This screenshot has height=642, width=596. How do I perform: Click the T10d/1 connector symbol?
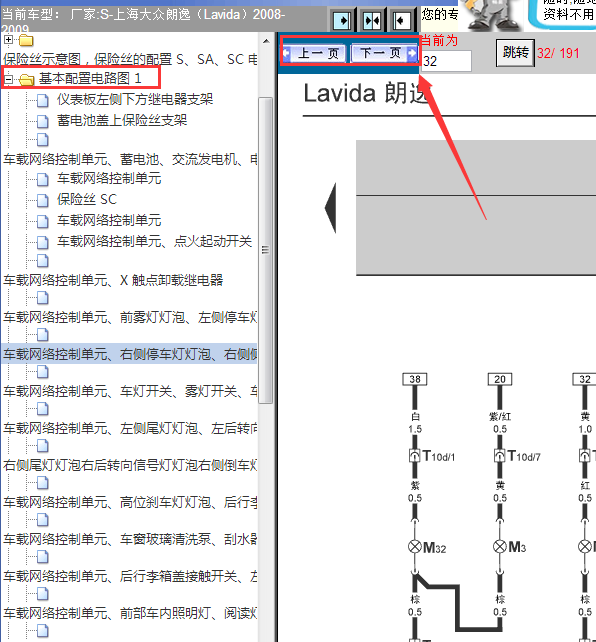click(415, 456)
